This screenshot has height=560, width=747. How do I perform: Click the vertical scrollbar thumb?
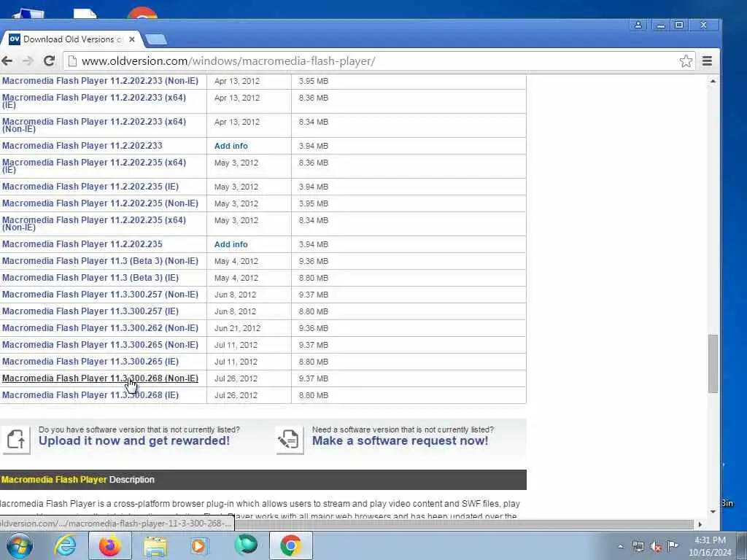point(713,364)
